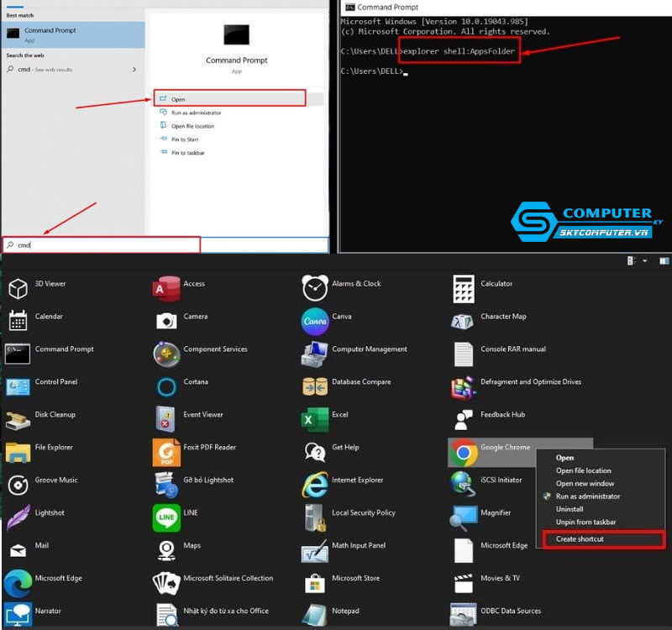Launch the Camera app icon
Image resolution: width=672 pixels, height=630 pixels.
166,321
